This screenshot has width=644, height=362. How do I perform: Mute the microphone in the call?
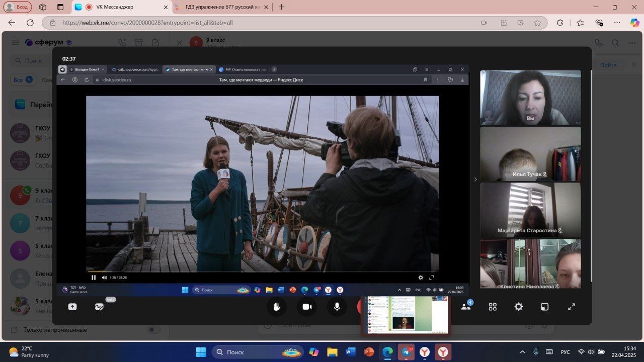pos(337,307)
